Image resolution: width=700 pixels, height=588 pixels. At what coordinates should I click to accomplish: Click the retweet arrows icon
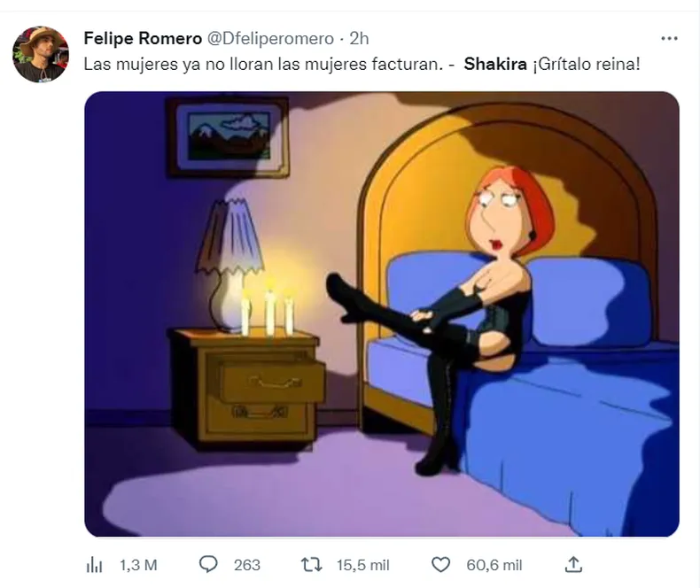pos(312,564)
